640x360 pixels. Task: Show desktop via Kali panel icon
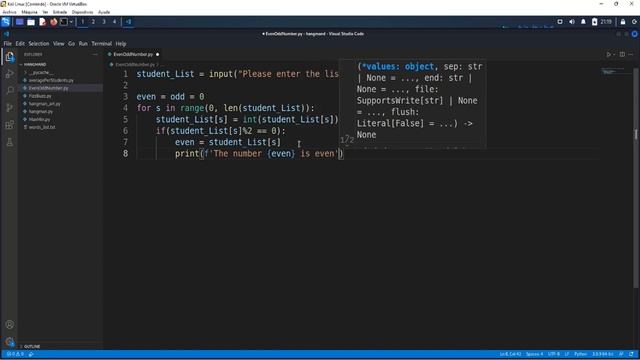point(19,22)
